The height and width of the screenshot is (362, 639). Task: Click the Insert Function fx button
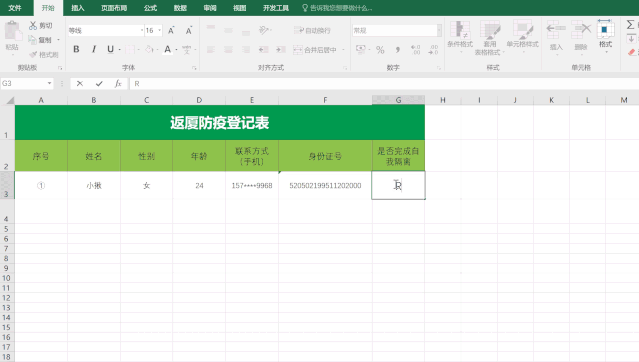[118, 84]
